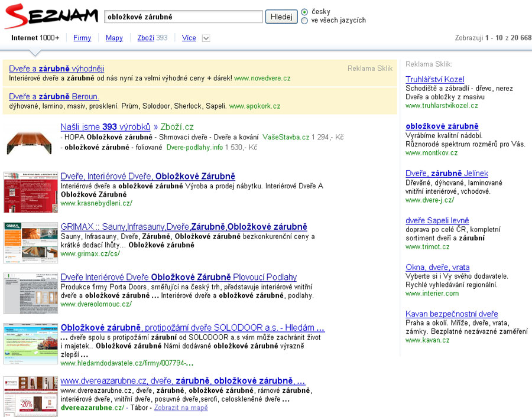This screenshot has height=417, width=532.
Task: Click the search query input field
Action: point(183,17)
